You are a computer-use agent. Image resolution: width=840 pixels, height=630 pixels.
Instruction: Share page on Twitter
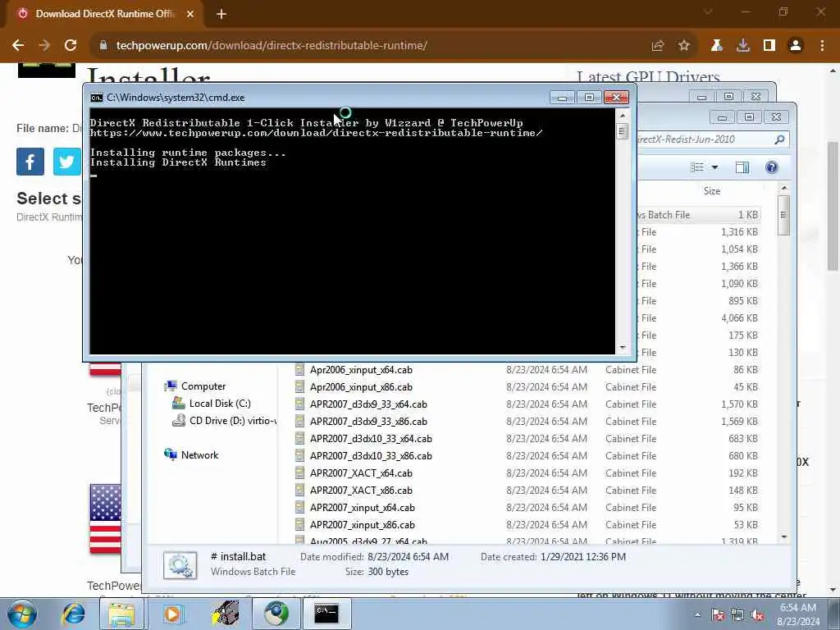(67, 162)
